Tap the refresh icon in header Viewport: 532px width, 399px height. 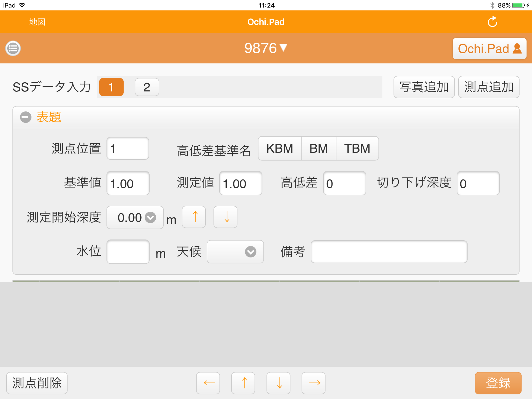pos(492,22)
